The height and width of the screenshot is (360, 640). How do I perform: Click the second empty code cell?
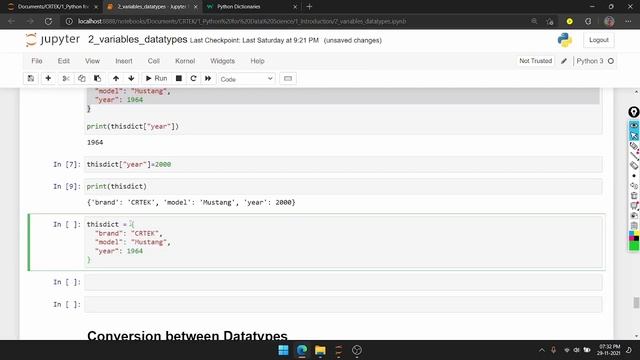click(343, 304)
